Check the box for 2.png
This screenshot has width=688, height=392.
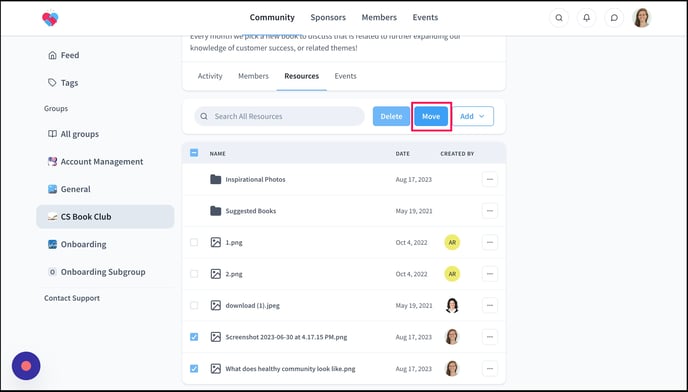[194, 274]
